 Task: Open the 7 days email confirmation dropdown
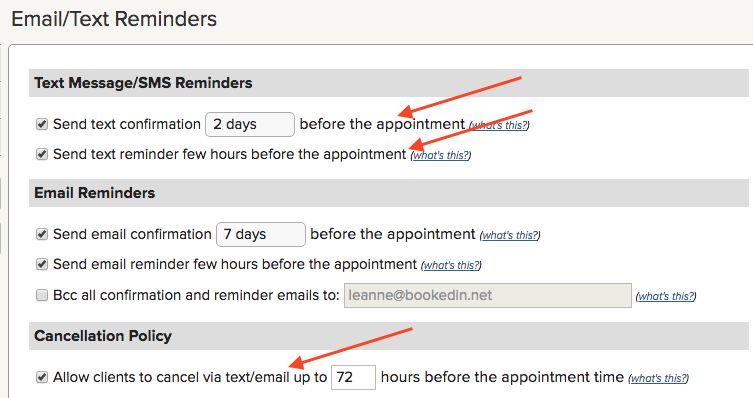[261, 234]
